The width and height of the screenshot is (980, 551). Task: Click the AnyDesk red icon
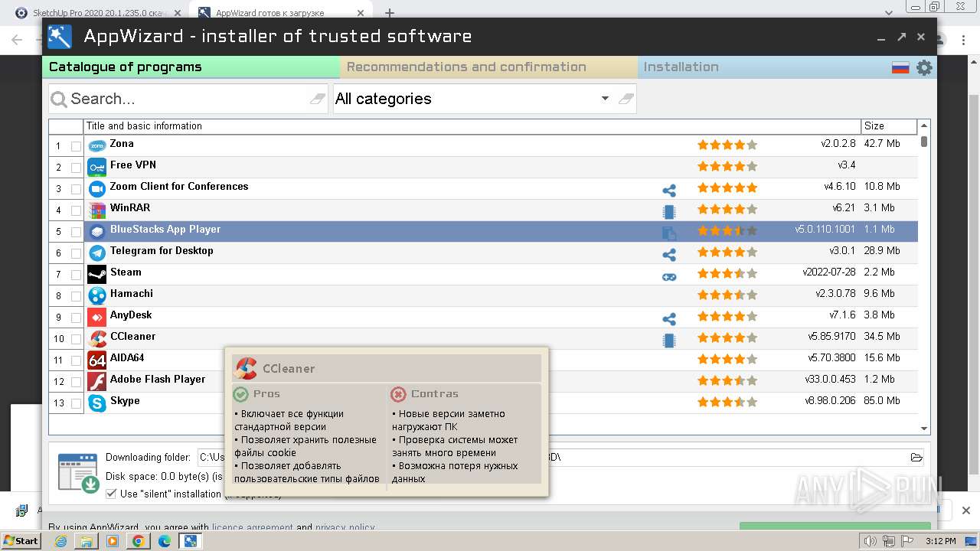click(x=96, y=317)
